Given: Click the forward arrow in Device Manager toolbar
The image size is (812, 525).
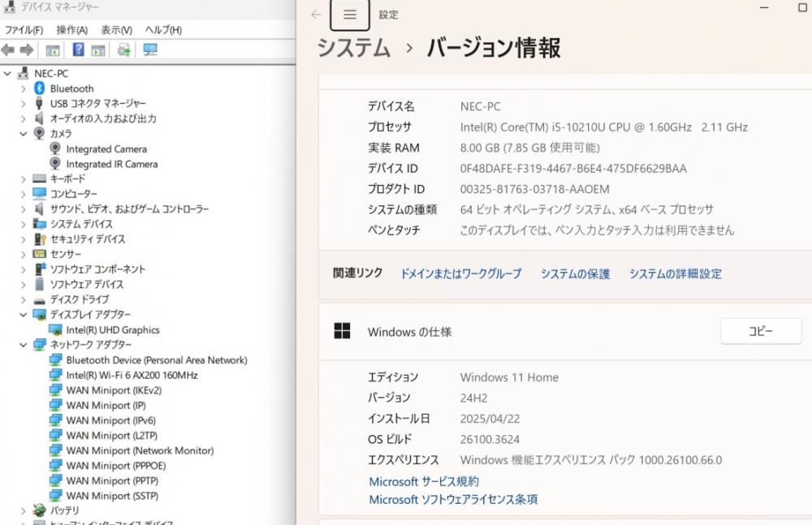Looking at the screenshot, I should click(x=27, y=49).
